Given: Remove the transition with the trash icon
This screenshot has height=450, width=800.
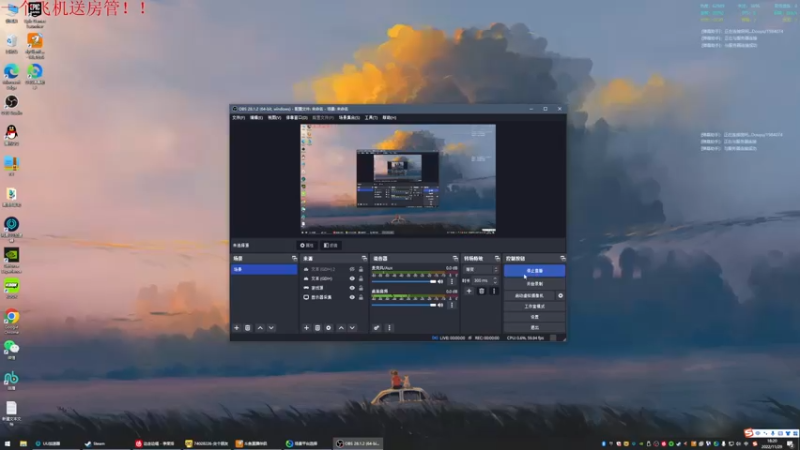Looking at the screenshot, I should (481, 291).
